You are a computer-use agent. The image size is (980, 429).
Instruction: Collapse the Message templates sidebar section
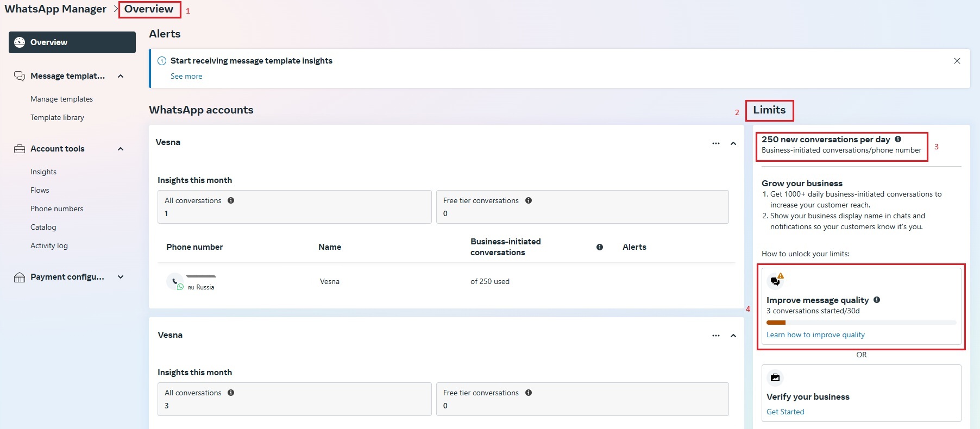coord(121,76)
